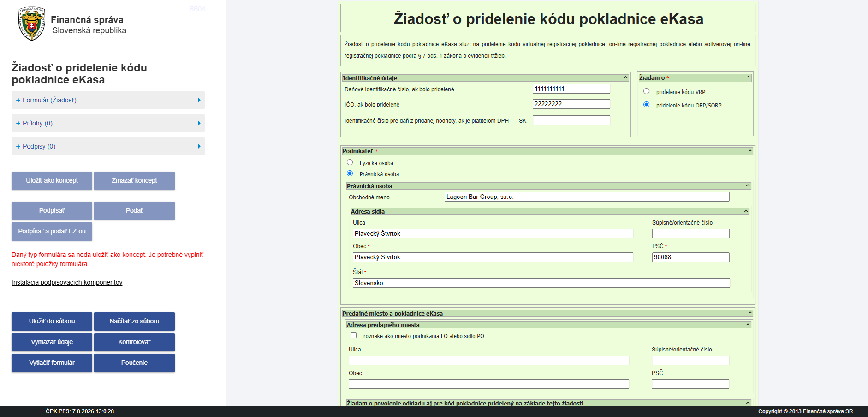Focus Adresa sídla Súpisné/orientačné číslo field
Viewport: 868px width, 417px height.
[x=690, y=234]
